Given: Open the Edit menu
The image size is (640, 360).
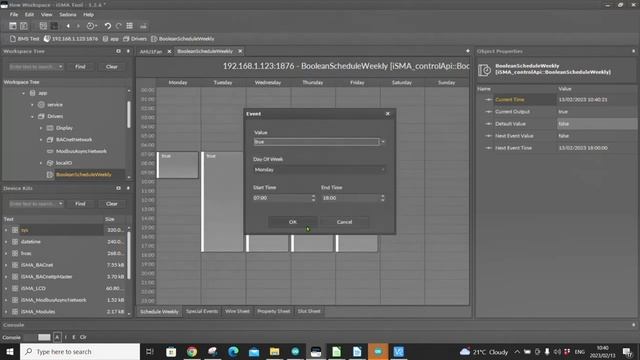Looking at the screenshot, I should tap(29, 14).
